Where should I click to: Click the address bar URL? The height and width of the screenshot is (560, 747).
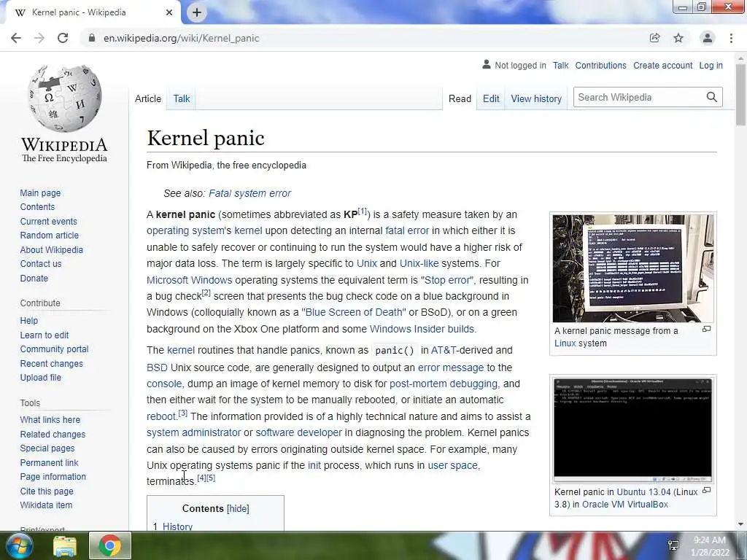182,38
